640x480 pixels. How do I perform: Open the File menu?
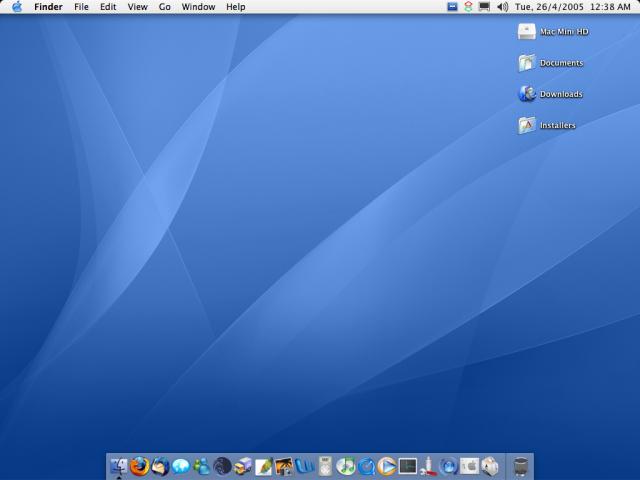pos(81,7)
